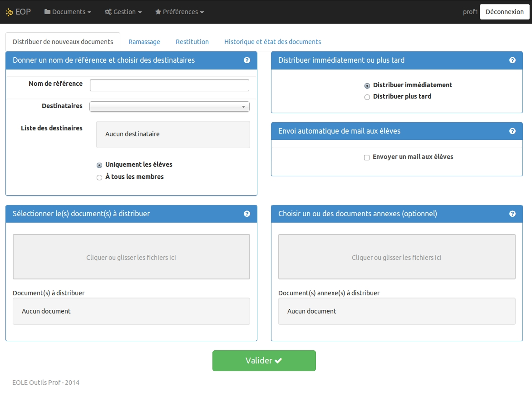Screen dimensions: 532x393
Task: Select Distribuer plus tard radio option
Action: point(367,97)
